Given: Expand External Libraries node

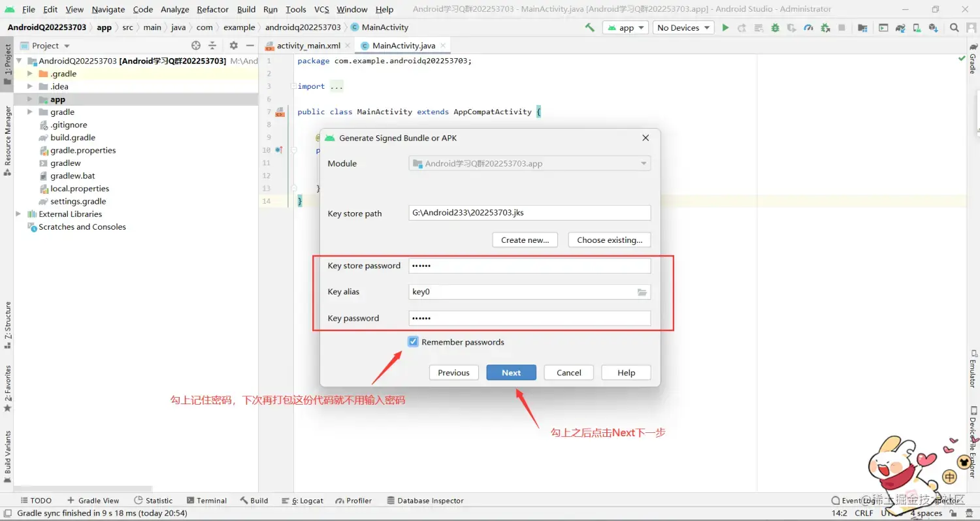Looking at the screenshot, I should 18,214.
